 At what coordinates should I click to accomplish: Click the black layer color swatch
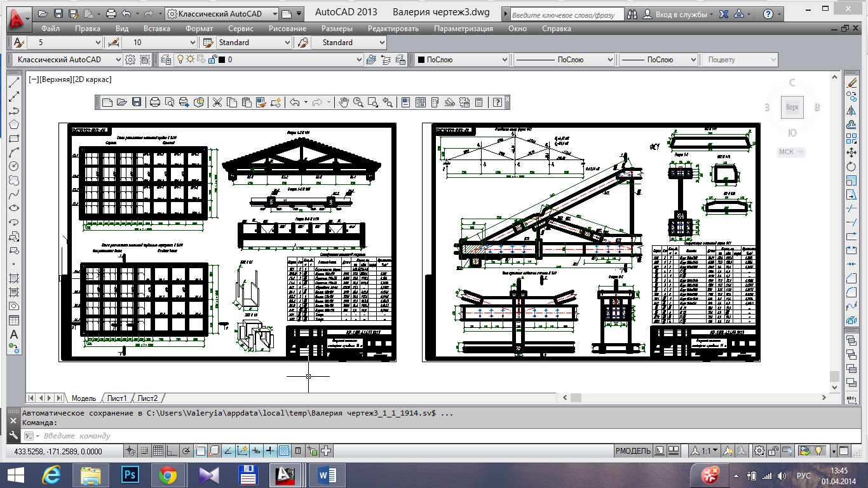coord(221,60)
